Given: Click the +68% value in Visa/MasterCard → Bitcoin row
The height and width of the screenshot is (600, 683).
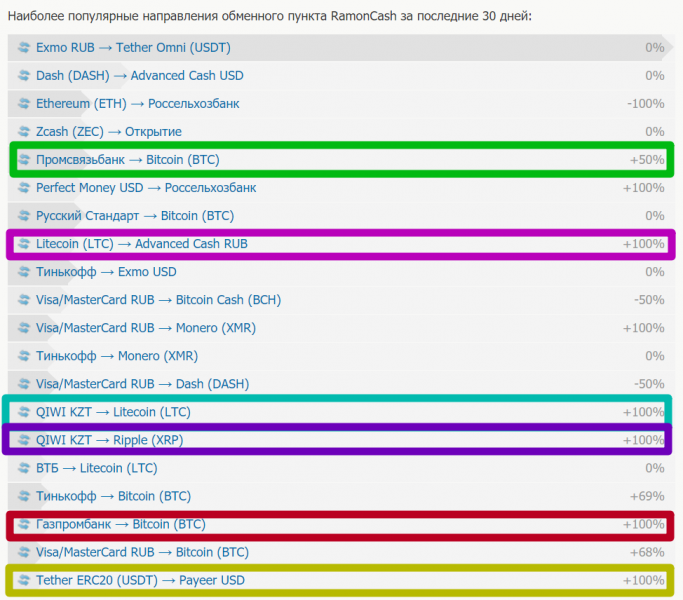Looking at the screenshot, I should click(647, 552).
